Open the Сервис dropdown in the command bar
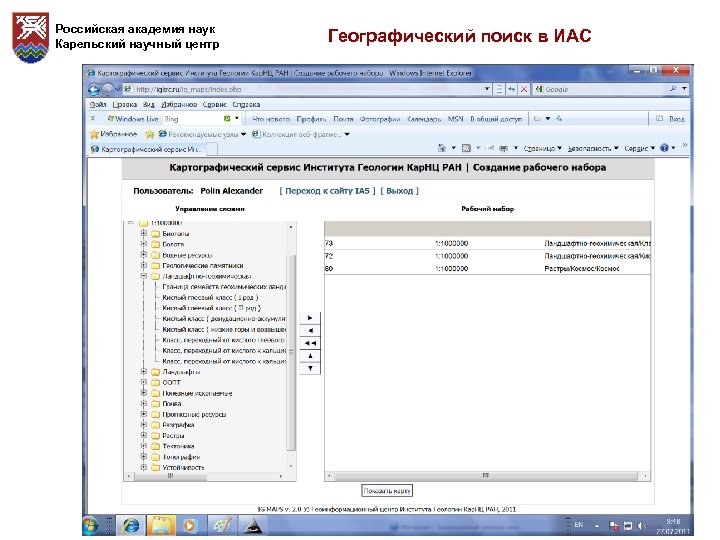The image size is (720, 540). tap(639, 148)
